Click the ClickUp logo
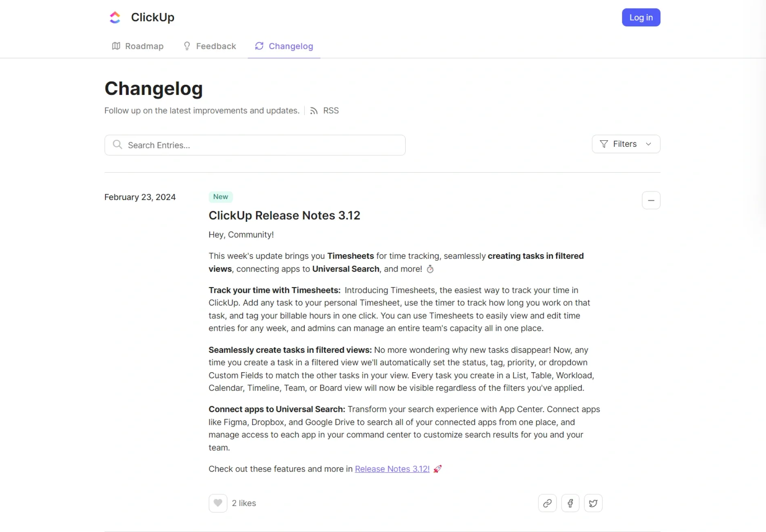 click(x=115, y=17)
